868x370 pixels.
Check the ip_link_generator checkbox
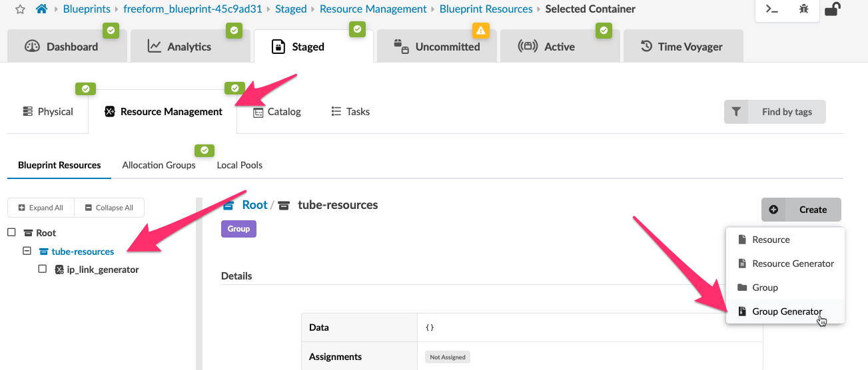tap(43, 269)
